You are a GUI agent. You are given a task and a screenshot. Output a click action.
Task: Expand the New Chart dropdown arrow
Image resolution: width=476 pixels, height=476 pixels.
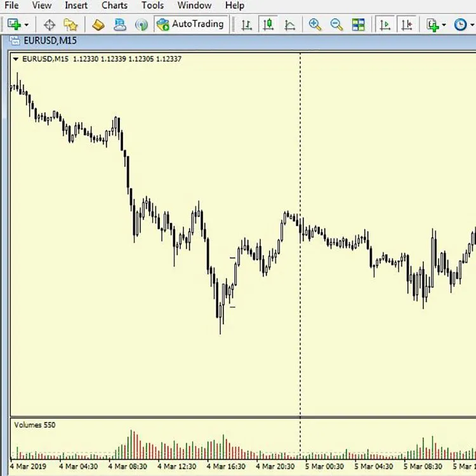26,25
